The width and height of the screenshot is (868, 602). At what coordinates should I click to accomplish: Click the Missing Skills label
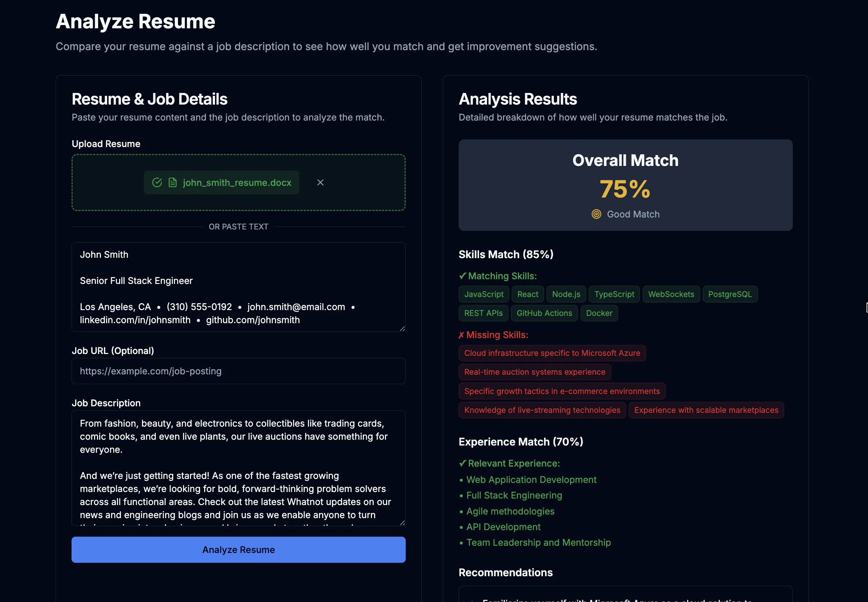[x=494, y=335]
